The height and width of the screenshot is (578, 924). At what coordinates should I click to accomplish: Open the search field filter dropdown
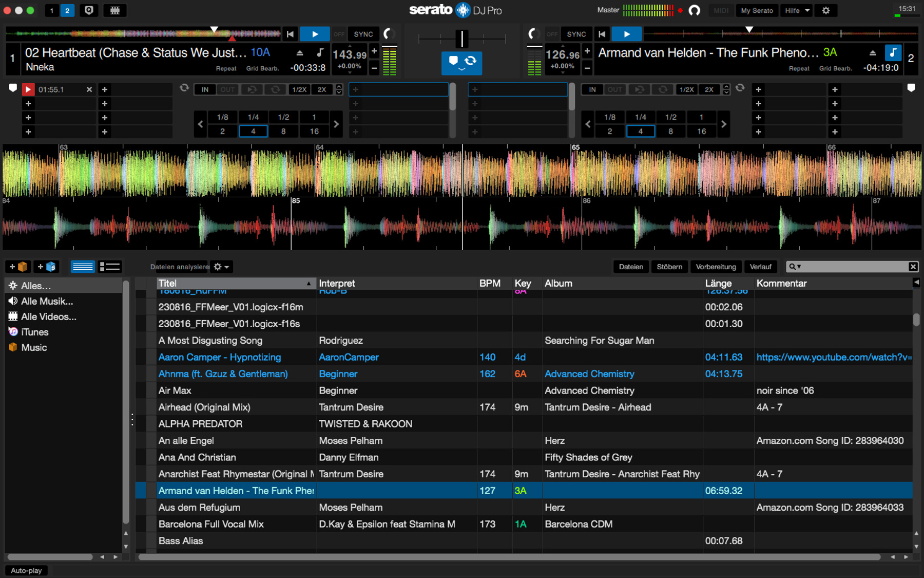tap(795, 267)
